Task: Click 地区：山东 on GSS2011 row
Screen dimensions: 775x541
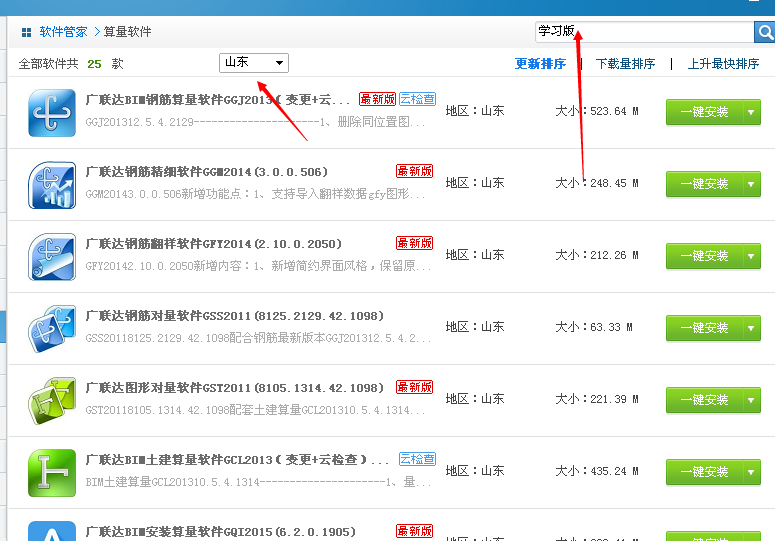Action: [x=475, y=327]
